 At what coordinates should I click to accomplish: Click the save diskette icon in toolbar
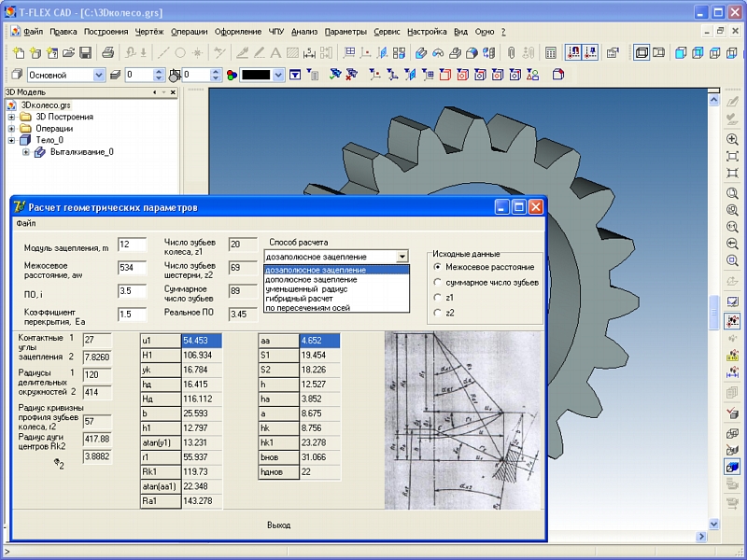pos(85,52)
